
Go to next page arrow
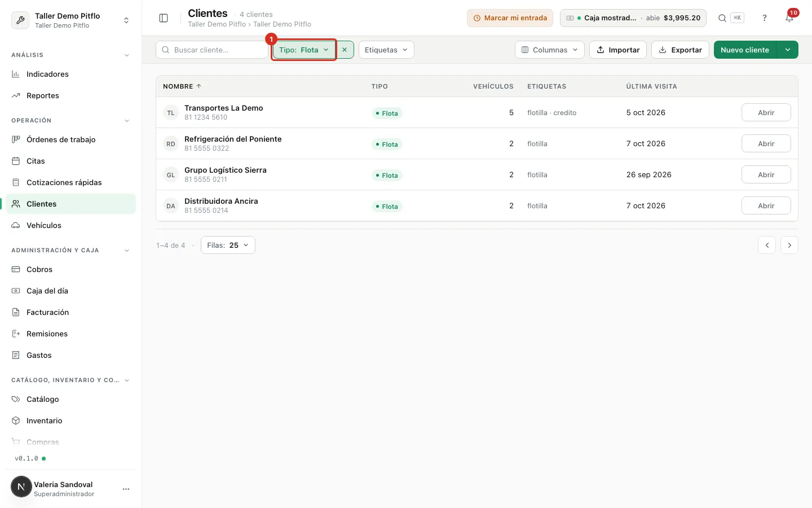789,245
